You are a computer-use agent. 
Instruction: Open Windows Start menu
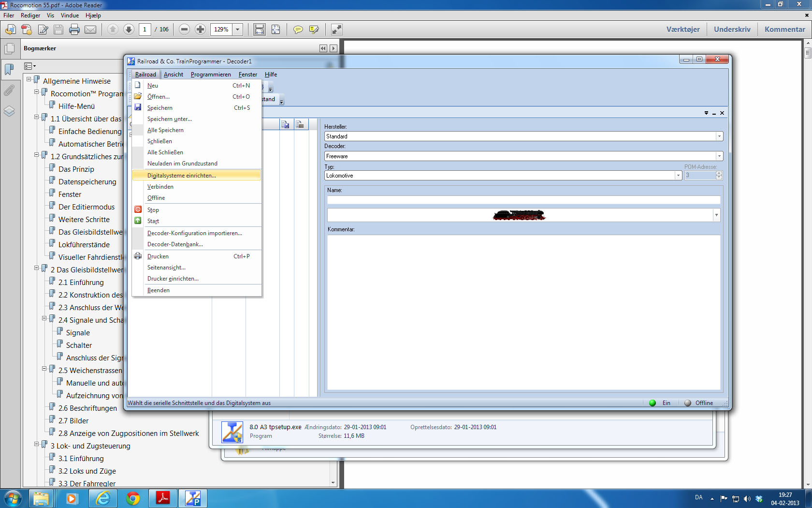(13, 498)
